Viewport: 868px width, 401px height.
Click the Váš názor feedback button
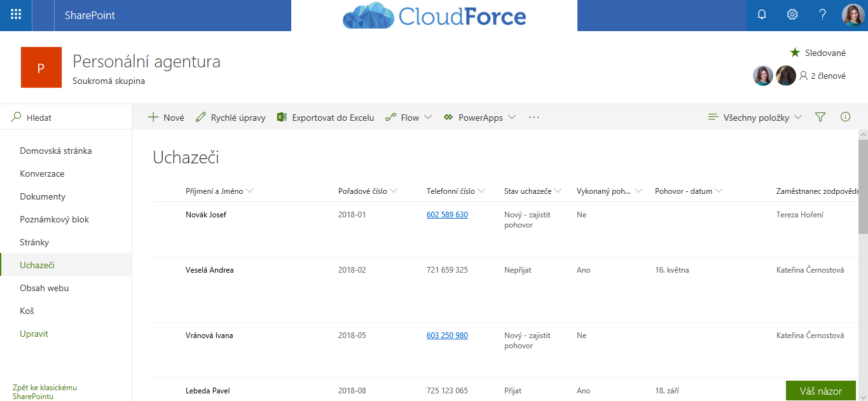(820, 391)
